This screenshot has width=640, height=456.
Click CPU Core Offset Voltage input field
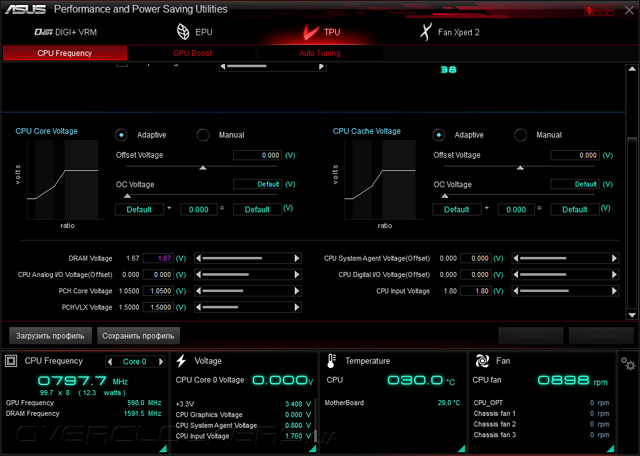pos(257,155)
